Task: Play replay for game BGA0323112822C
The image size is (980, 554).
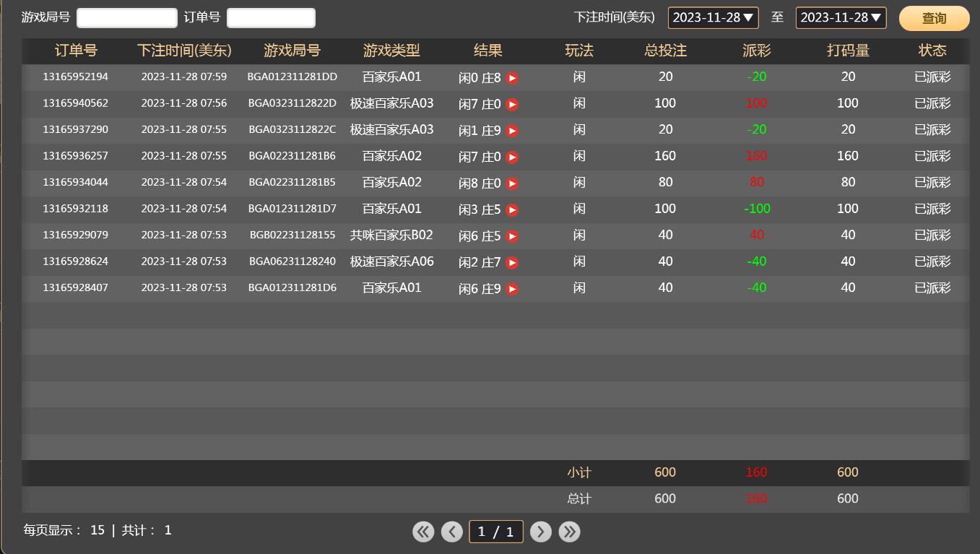Action: pyautogui.click(x=512, y=131)
